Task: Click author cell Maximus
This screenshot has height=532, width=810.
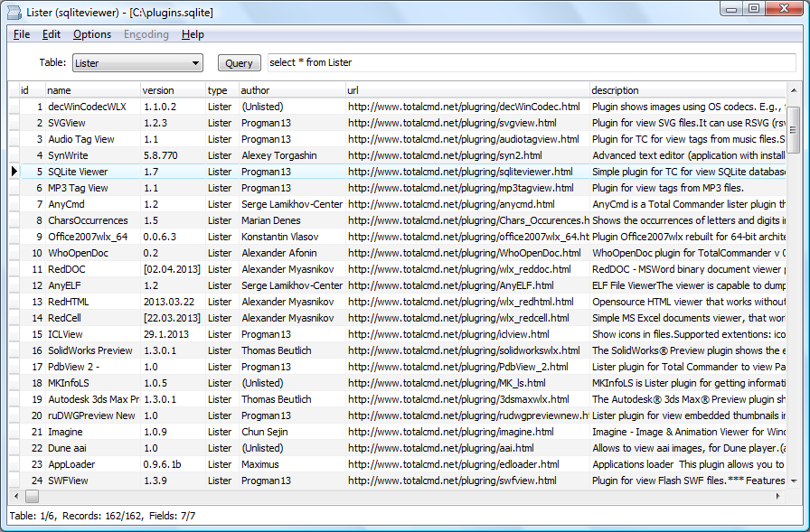Action: tap(292, 464)
